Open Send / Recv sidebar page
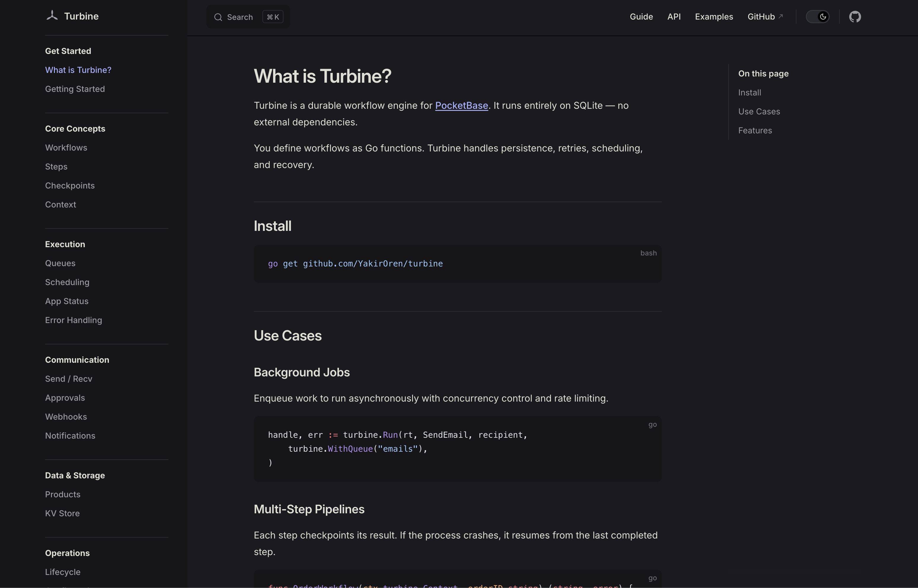Image resolution: width=918 pixels, height=588 pixels. pyautogui.click(x=69, y=379)
